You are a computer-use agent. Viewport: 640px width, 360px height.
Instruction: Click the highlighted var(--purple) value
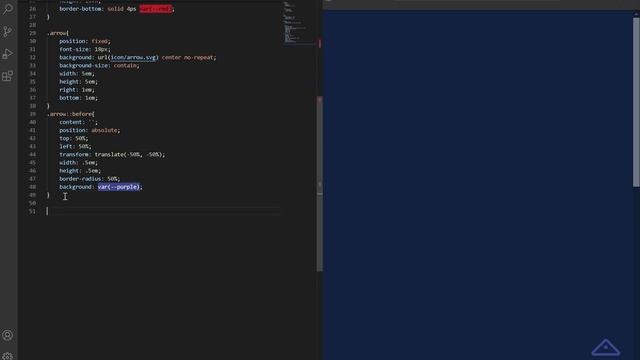click(x=119, y=187)
